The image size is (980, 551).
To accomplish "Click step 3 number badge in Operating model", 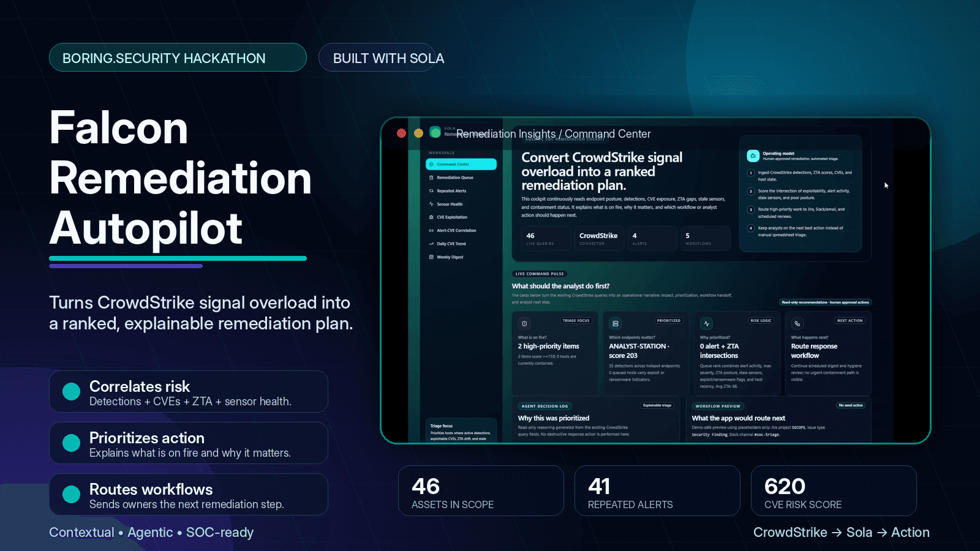I will coord(751,209).
